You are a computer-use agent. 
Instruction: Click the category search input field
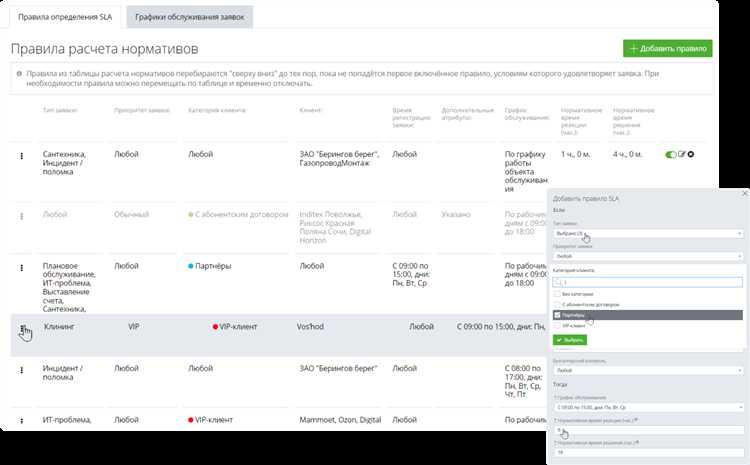coord(647,281)
